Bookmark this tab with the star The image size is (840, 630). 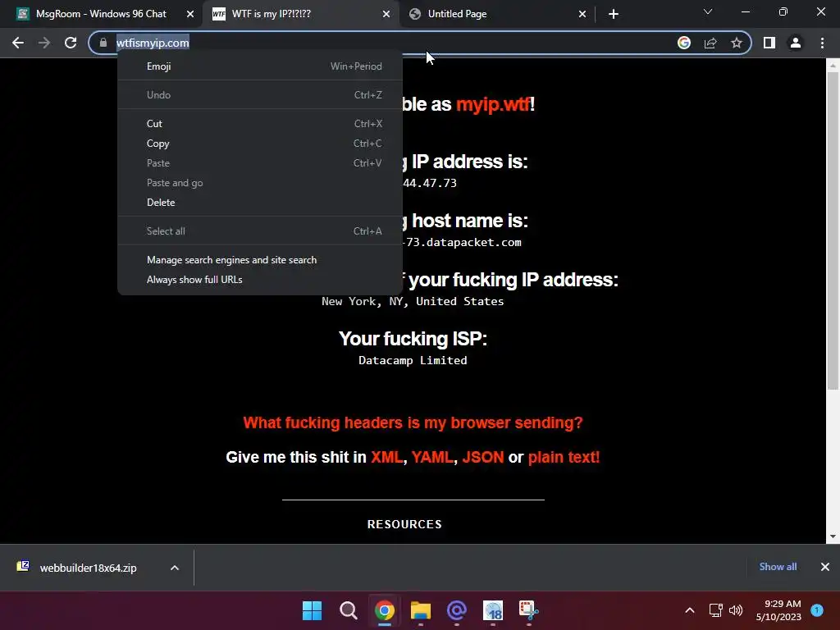[x=737, y=43]
